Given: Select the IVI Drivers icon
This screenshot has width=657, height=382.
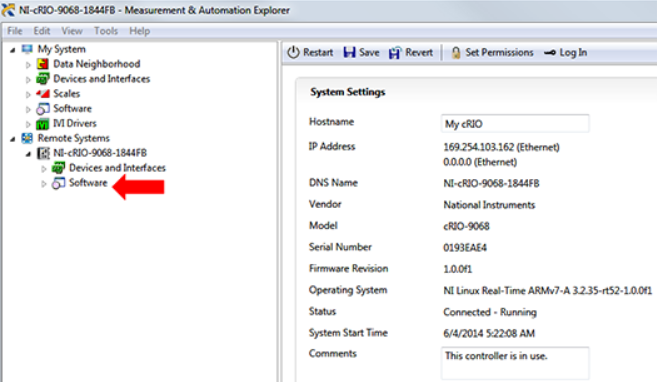Looking at the screenshot, I should click(42, 124).
